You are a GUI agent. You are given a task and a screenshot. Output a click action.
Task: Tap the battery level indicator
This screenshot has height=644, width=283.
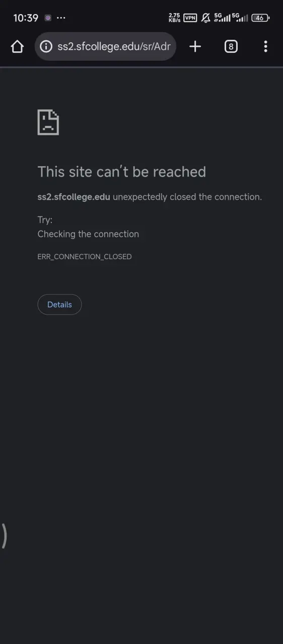(x=260, y=18)
